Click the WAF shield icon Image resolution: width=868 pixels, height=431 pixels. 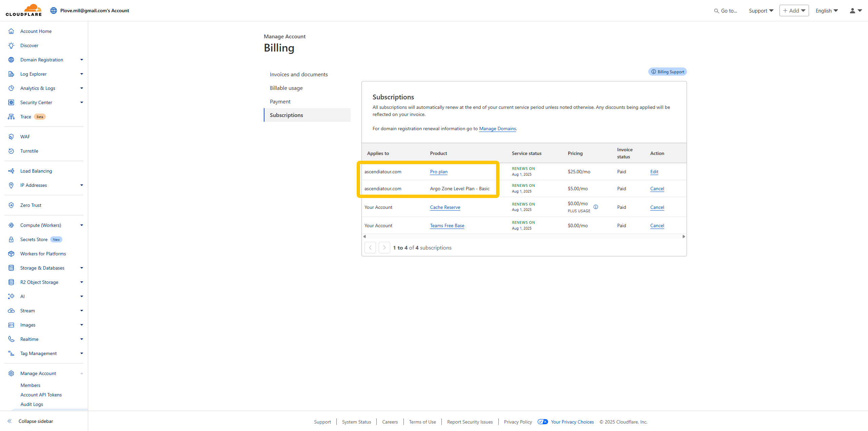point(11,137)
